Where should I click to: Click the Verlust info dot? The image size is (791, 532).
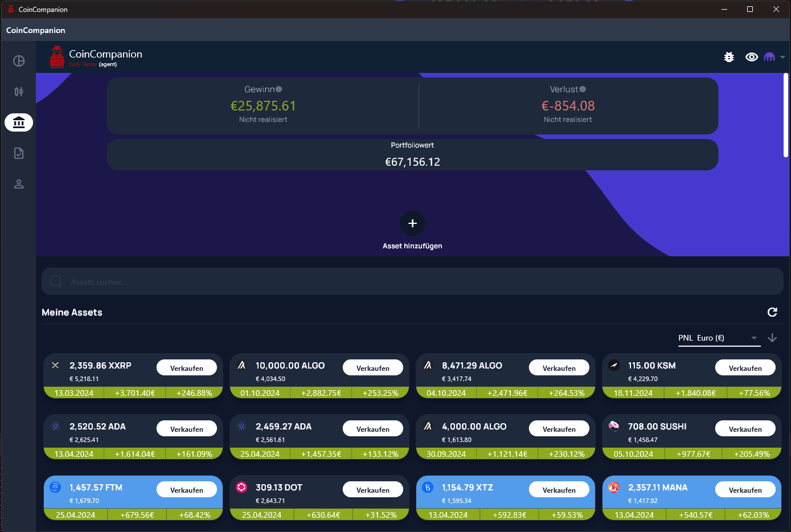point(582,89)
